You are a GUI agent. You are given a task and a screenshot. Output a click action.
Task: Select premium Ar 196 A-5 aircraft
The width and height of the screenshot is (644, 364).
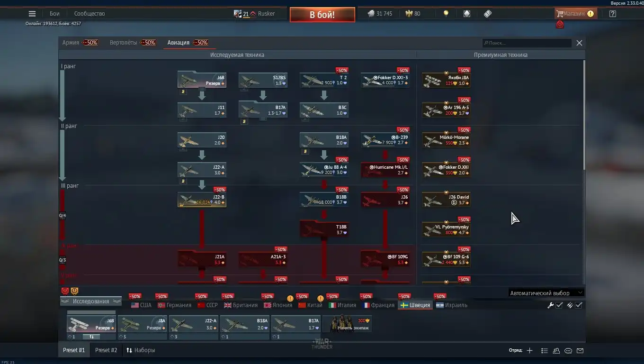point(446,110)
